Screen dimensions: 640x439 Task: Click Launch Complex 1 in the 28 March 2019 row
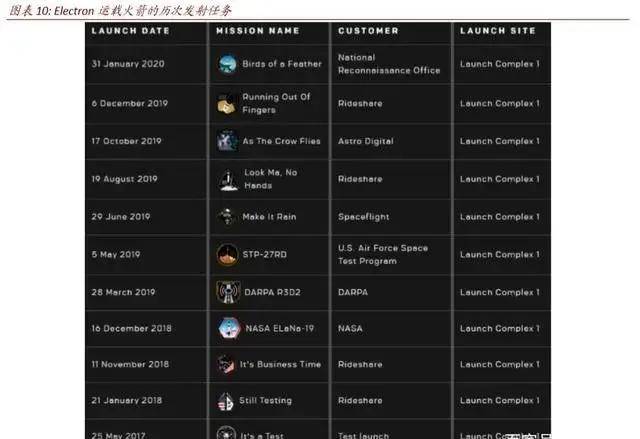point(500,292)
